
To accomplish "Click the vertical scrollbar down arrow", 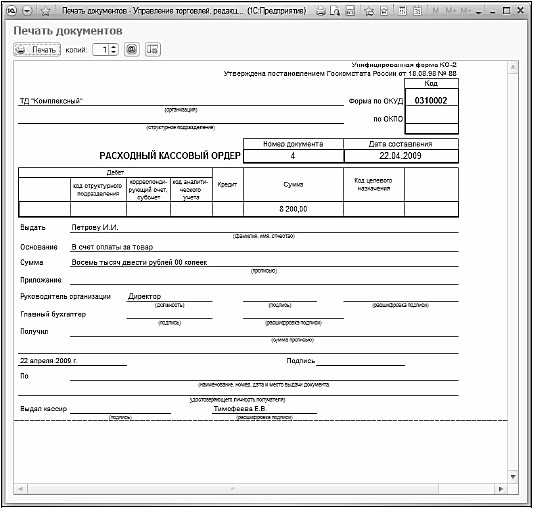I will pos(513,477).
